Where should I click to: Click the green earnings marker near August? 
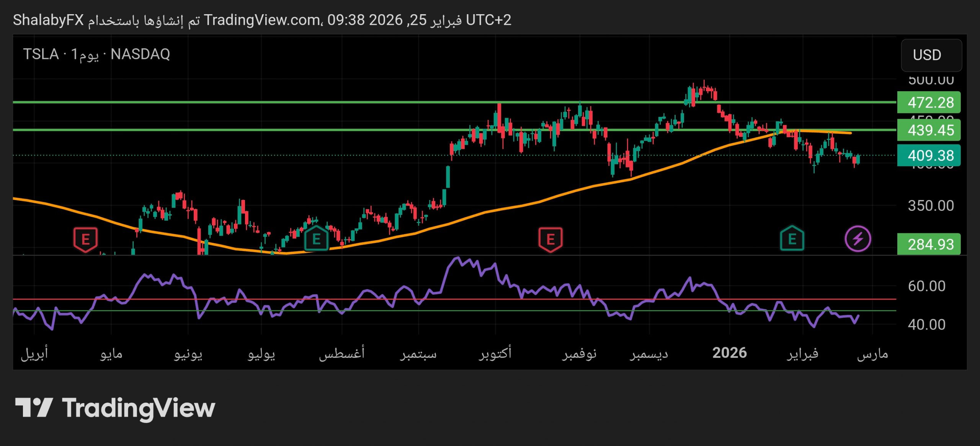[x=316, y=239]
